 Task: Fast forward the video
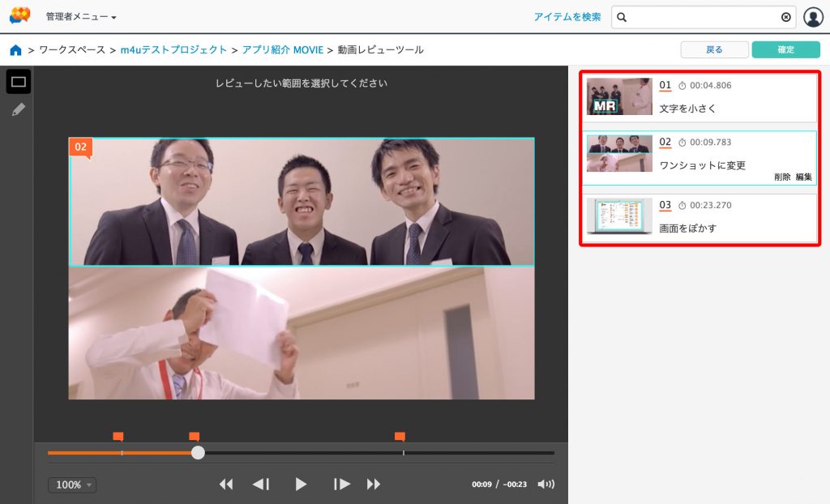374,485
